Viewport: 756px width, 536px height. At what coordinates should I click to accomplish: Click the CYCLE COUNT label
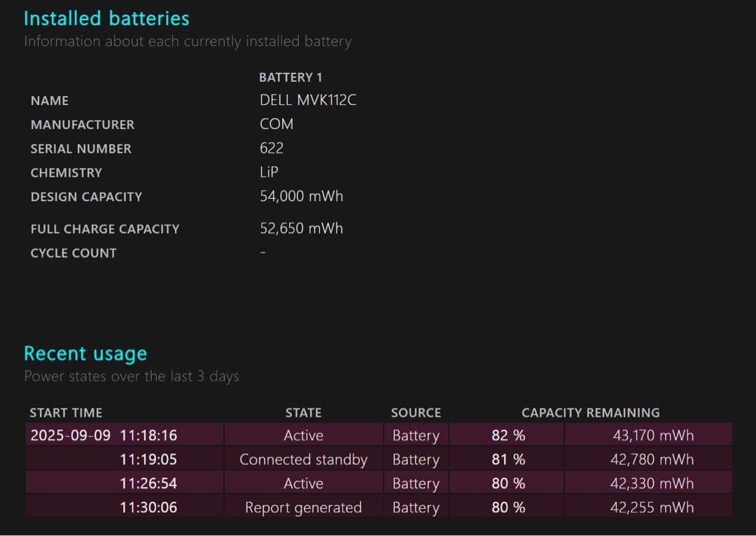(x=73, y=253)
